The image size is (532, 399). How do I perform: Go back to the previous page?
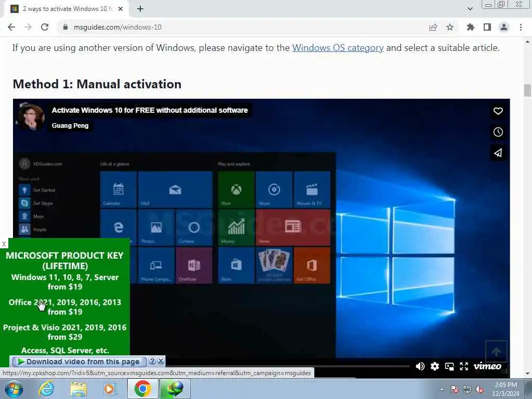coord(11,27)
